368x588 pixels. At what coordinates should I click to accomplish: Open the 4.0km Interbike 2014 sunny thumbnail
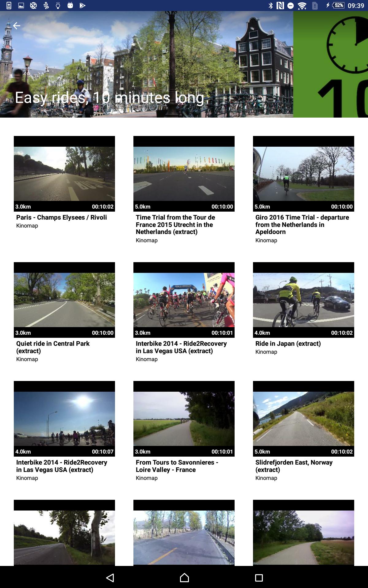[64, 419]
